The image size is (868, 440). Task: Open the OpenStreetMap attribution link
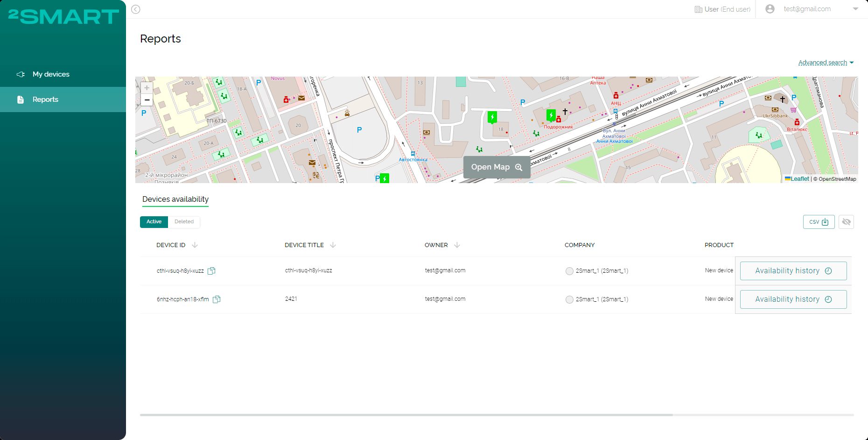pyautogui.click(x=837, y=179)
